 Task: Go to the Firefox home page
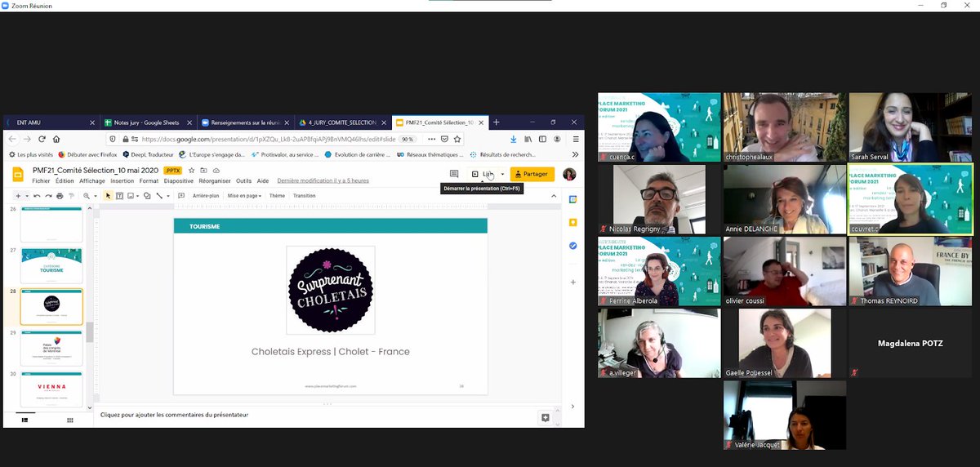[56, 139]
